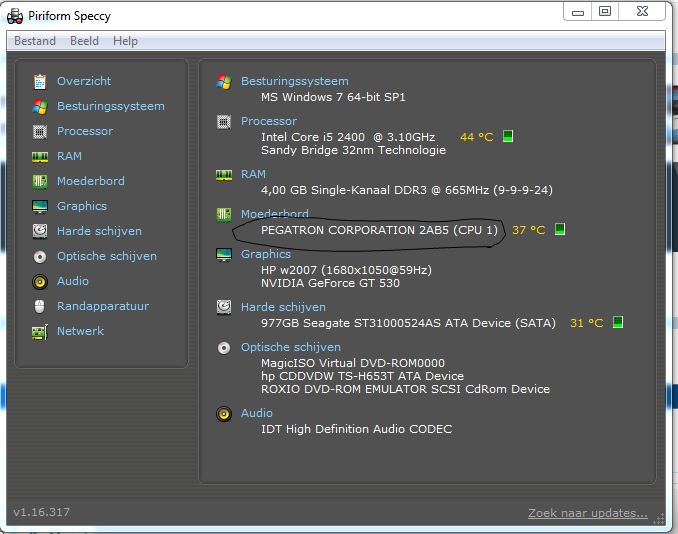Click 'MS Windows 7 64-bit SP1' text
The image size is (678, 534).
click(x=333, y=97)
